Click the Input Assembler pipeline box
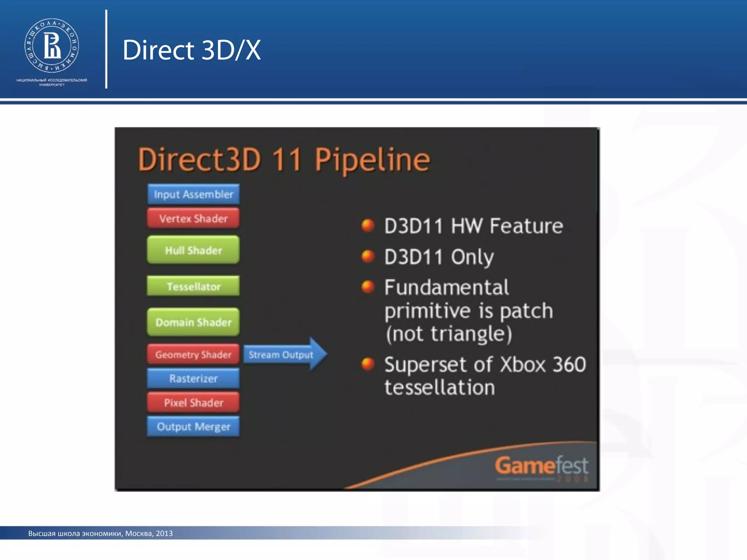 [193, 194]
